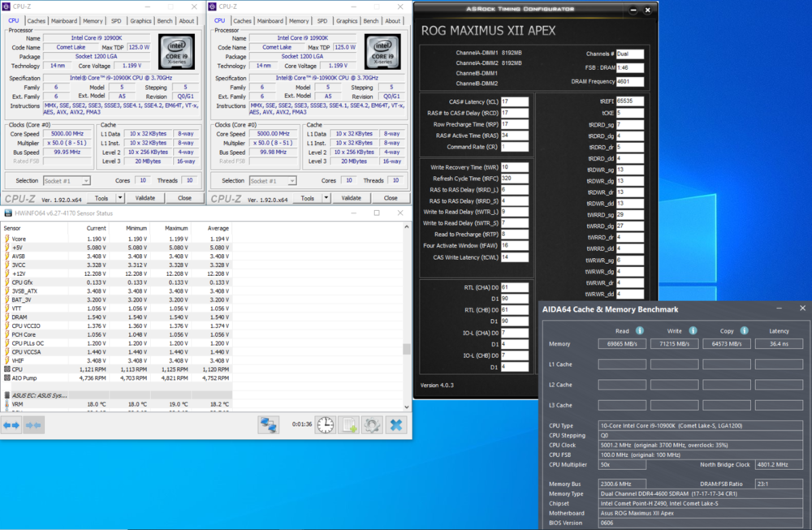Switch to Memory tab in right CPU-Z
This screenshot has width=812, height=530.
pyautogui.click(x=299, y=21)
